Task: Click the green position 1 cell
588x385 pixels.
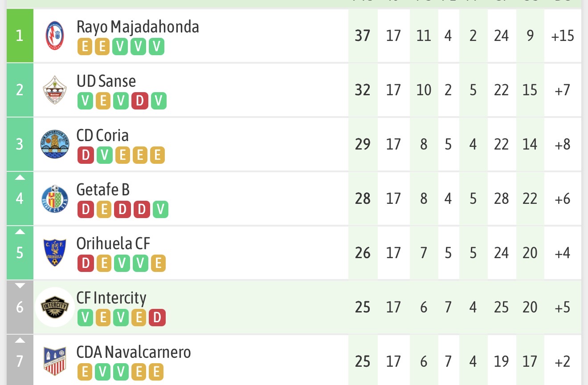Action: pos(20,36)
